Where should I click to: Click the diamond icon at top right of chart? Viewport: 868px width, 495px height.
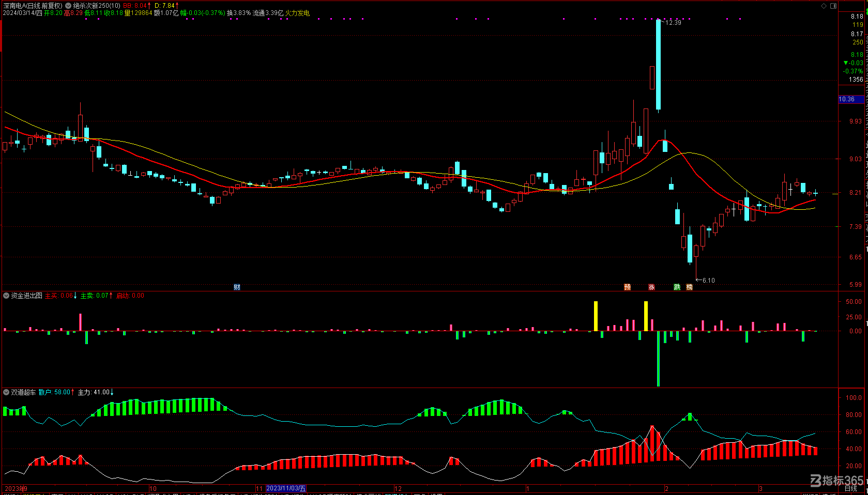click(x=824, y=6)
